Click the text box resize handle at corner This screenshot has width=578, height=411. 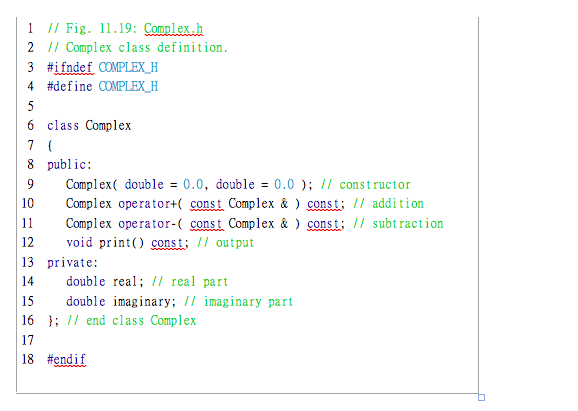(481, 397)
